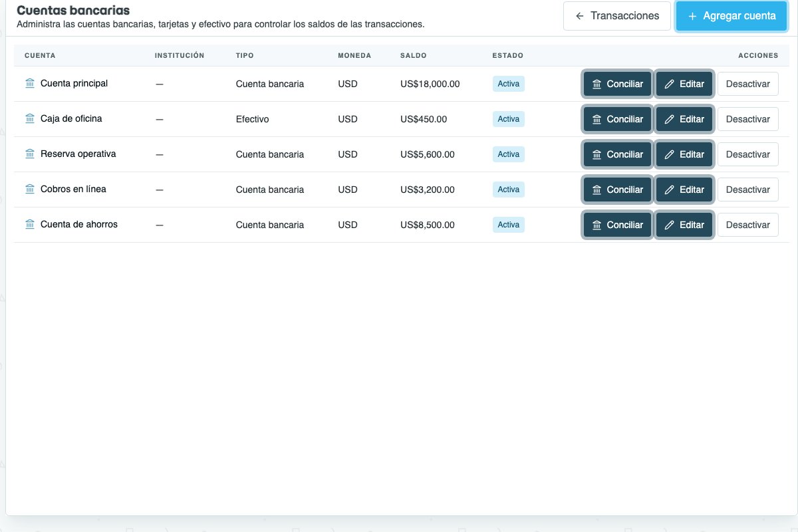Open Conciliar for Caja de oficina

tap(617, 119)
